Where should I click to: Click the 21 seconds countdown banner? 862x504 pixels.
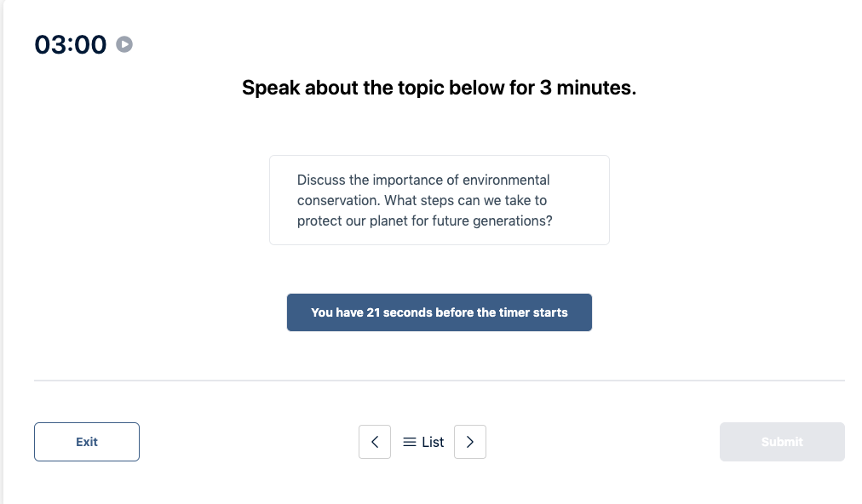439,312
